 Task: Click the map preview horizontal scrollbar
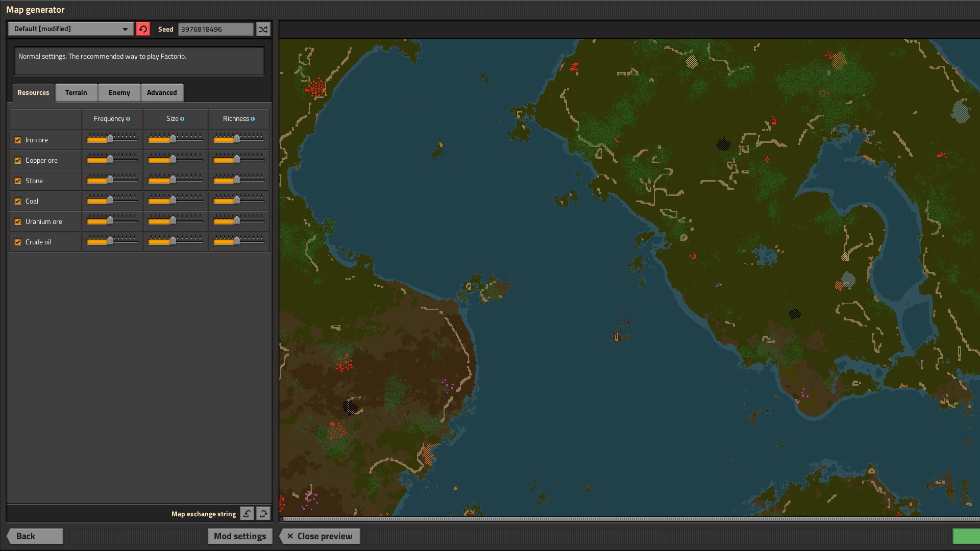coord(631,519)
